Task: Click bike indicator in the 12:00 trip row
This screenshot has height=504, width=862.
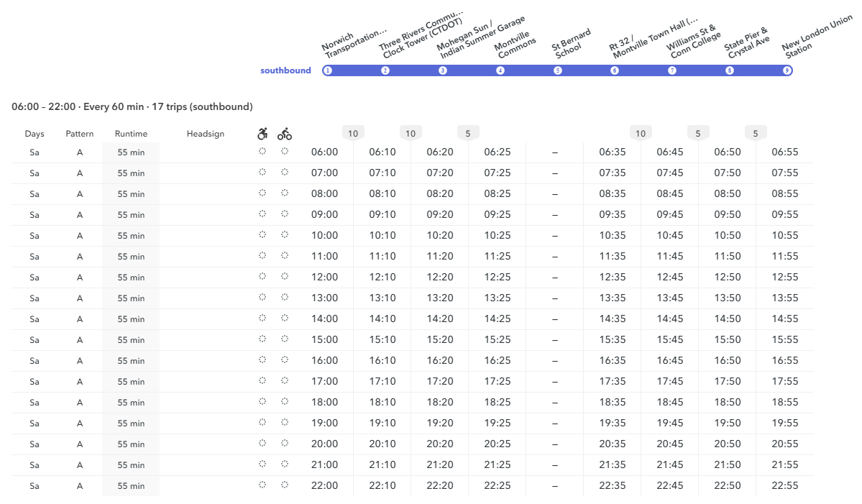Action: 284,277
